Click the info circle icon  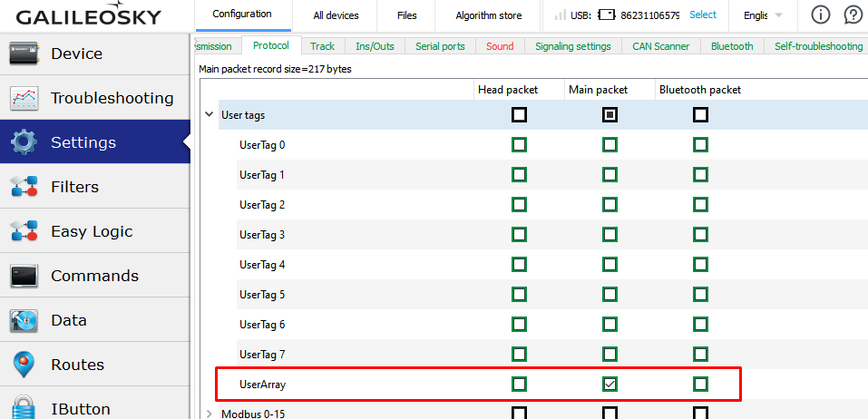(820, 15)
